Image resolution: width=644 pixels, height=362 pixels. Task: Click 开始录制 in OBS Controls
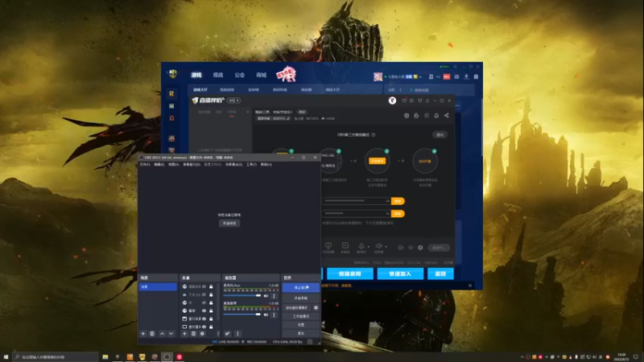pos(300,298)
